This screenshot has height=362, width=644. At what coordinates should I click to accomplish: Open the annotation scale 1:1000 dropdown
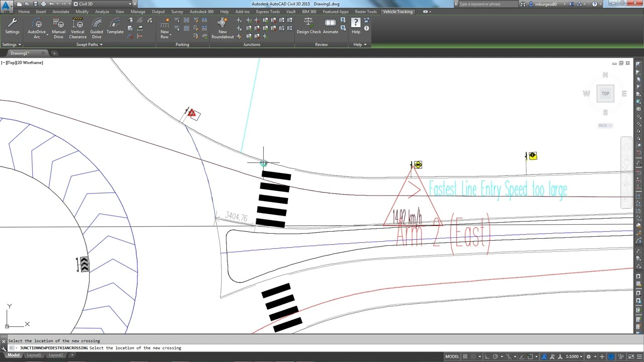574,356
